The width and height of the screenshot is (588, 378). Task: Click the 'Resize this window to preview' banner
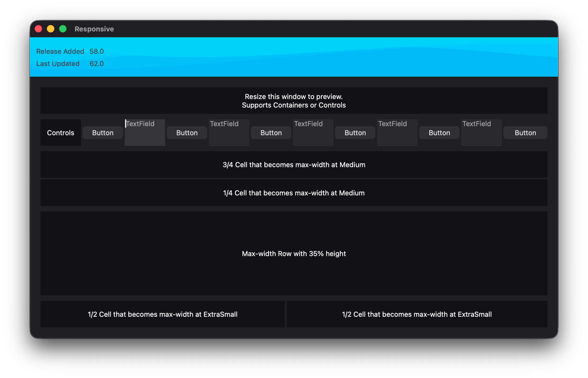tap(294, 101)
